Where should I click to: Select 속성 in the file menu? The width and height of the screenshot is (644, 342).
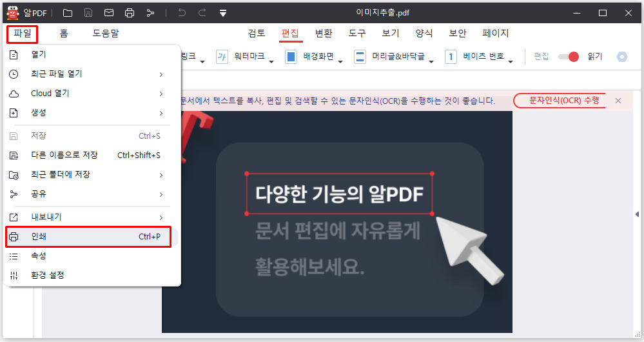pos(92,256)
